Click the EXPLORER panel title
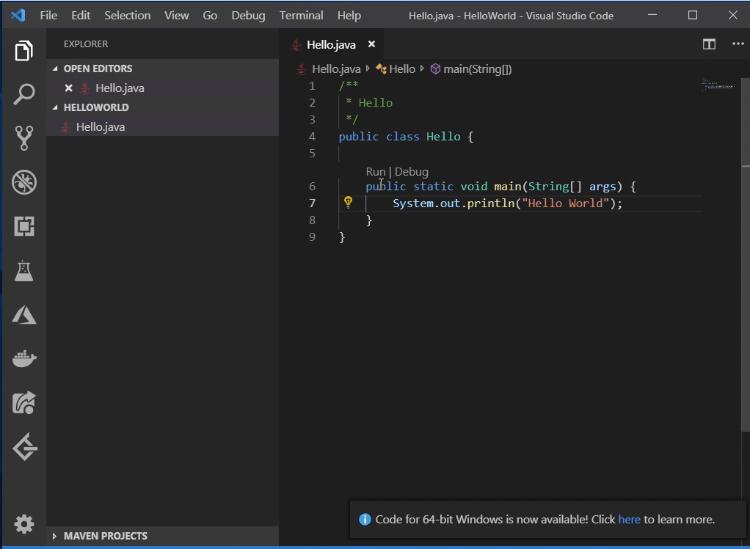750x549 pixels. [86, 44]
